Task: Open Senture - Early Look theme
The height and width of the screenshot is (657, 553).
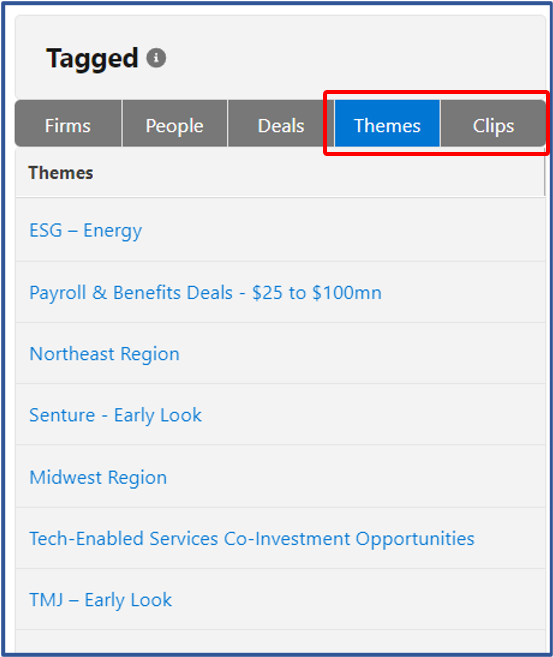Action: click(x=115, y=416)
